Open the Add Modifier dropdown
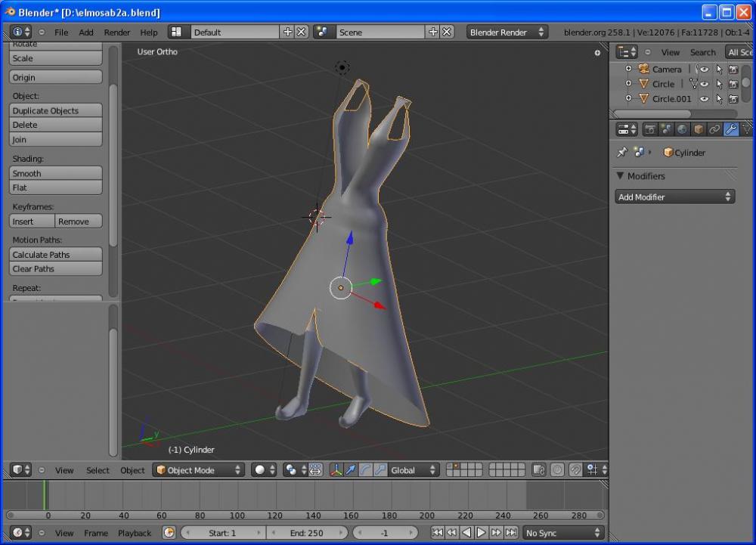The width and height of the screenshot is (756, 545). point(674,197)
